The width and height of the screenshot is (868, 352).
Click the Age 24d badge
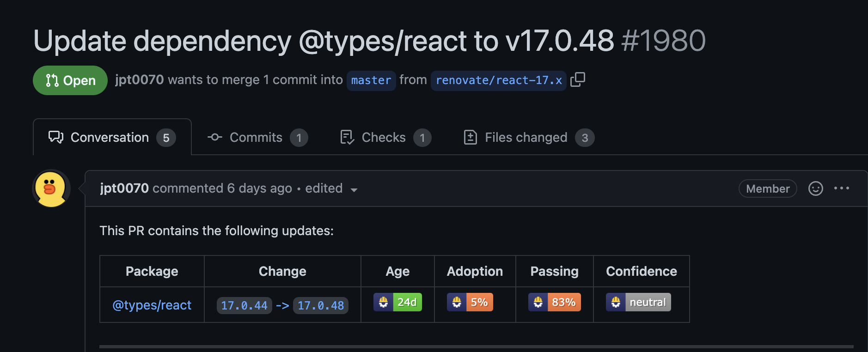[398, 302]
